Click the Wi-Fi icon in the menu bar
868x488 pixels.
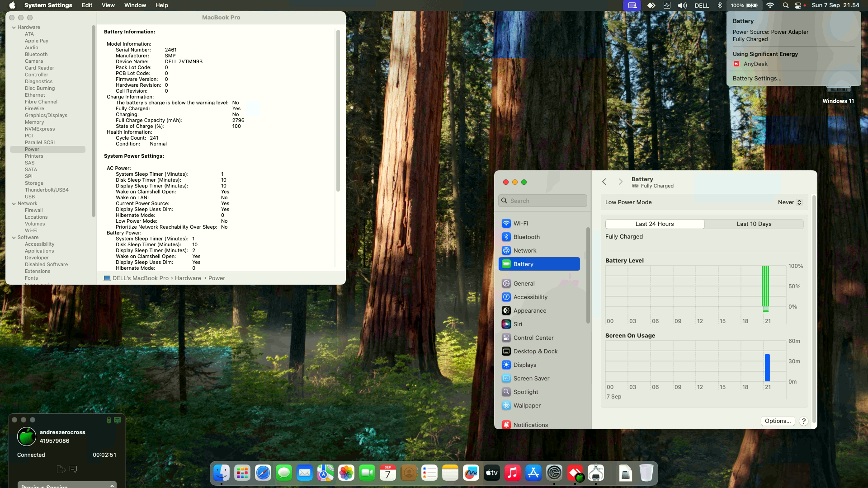pyautogui.click(x=770, y=5)
